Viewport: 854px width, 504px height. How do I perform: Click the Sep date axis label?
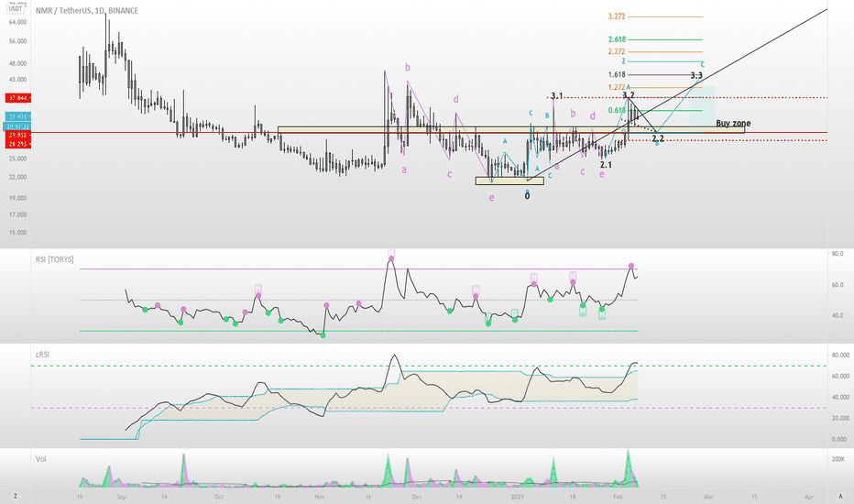pyautogui.click(x=122, y=497)
